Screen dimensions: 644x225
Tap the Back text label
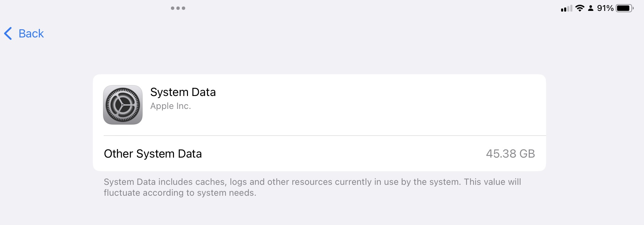click(x=31, y=33)
